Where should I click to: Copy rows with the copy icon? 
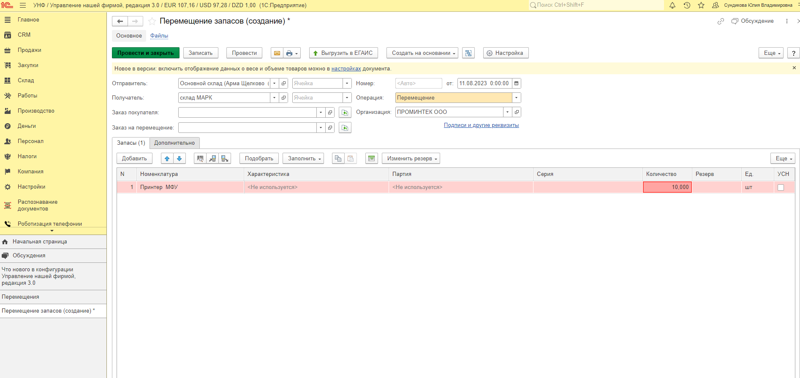click(338, 159)
